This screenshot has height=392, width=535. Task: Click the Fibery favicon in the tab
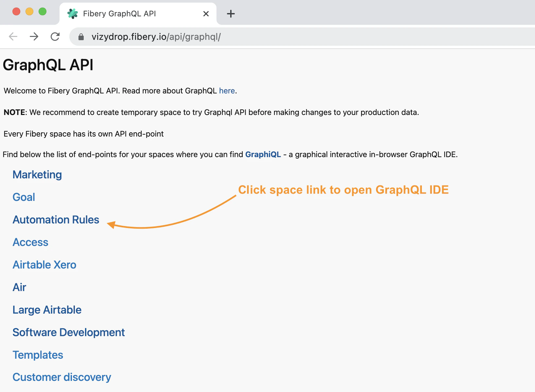[73, 14]
